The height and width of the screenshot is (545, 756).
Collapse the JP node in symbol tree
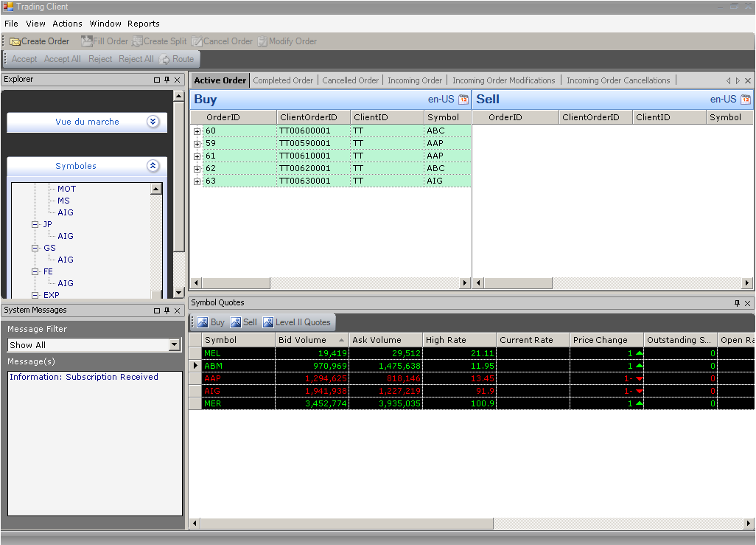35,224
